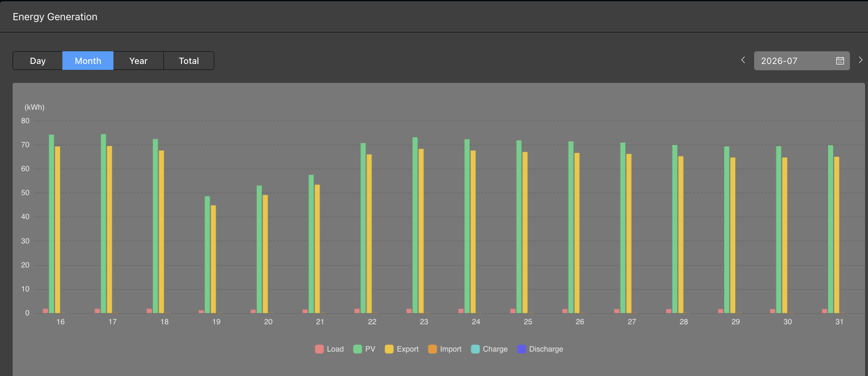Click the pink Load color swatch

tap(319, 349)
